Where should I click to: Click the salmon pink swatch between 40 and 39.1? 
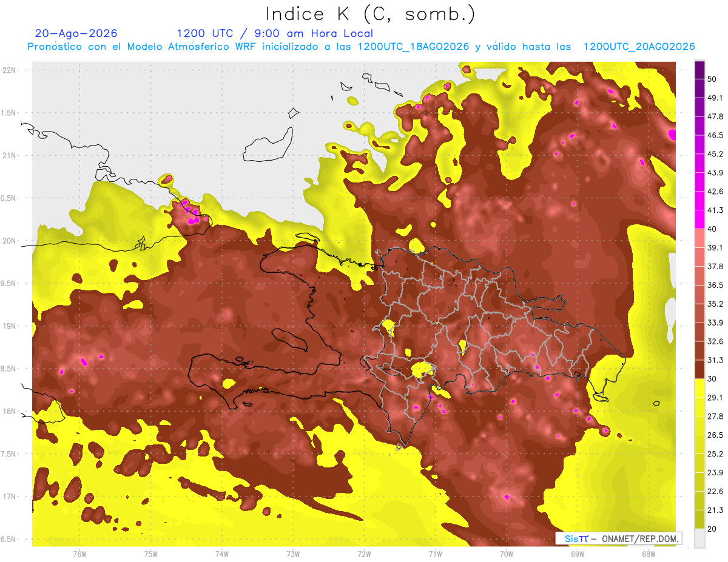click(x=699, y=239)
